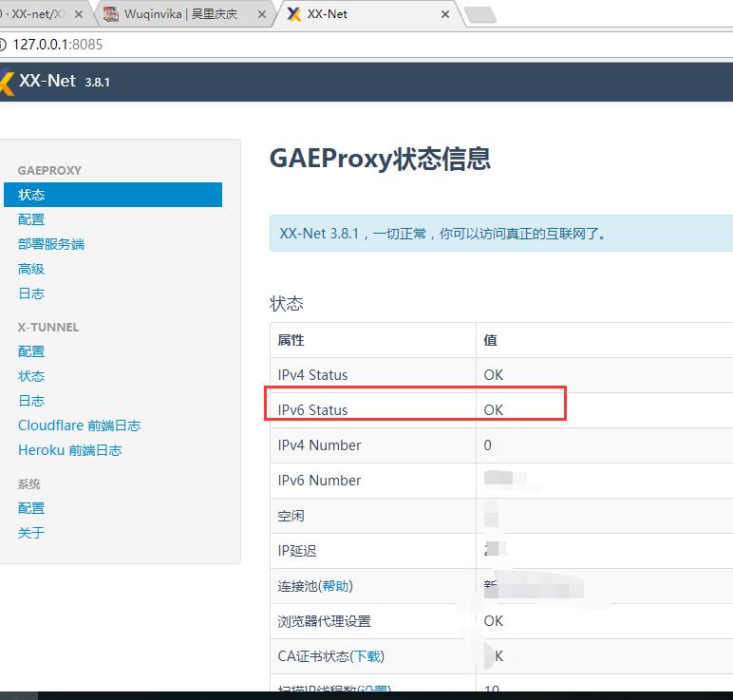Open Cloudflare 前端日志
The height and width of the screenshot is (700, 733).
(x=80, y=426)
